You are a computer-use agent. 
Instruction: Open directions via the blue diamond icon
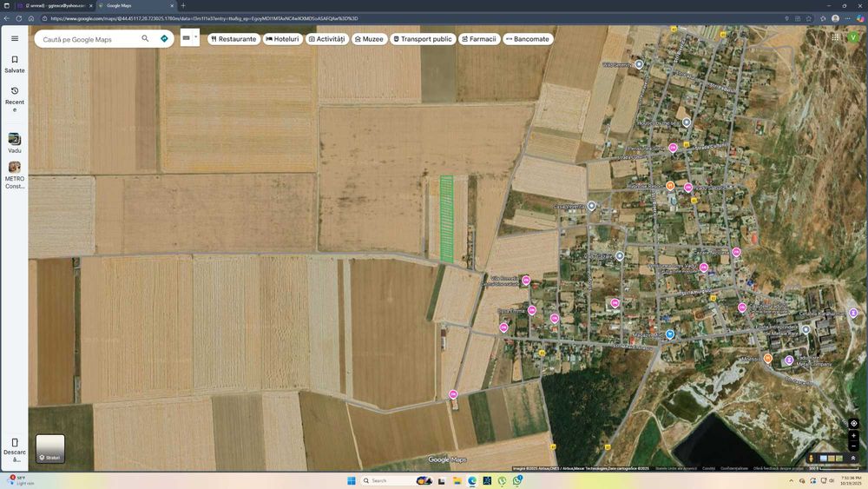point(164,39)
